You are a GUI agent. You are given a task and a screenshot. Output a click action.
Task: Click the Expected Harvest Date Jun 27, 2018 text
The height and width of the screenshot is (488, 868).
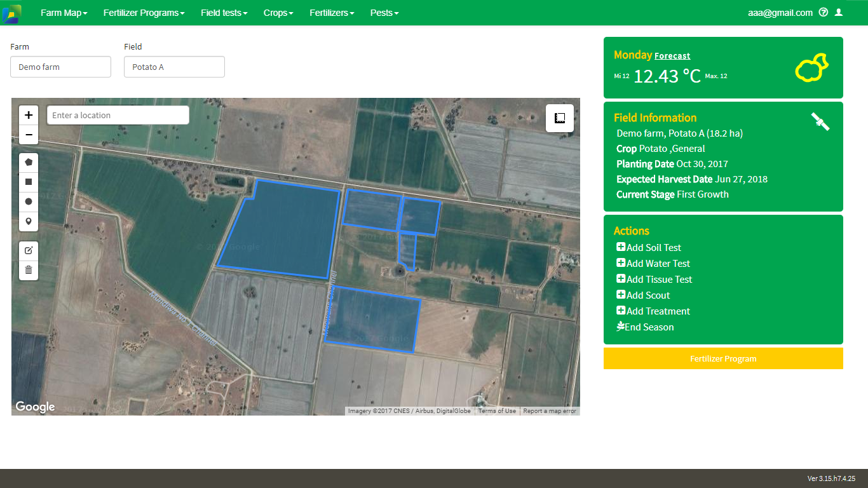point(692,179)
